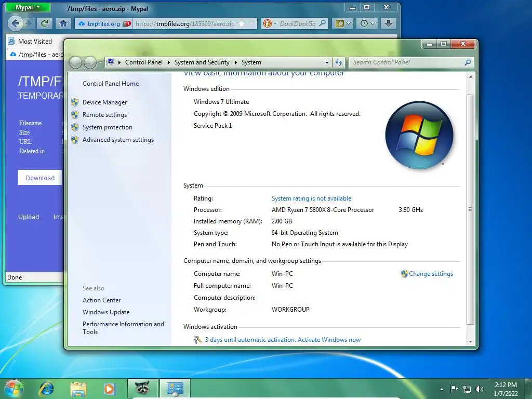
Task: Focus the Search Control Panel field
Action: point(406,62)
